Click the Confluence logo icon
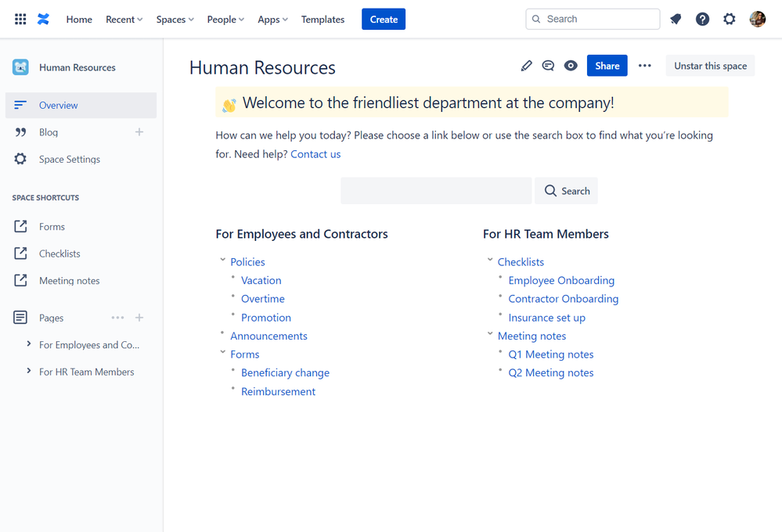Image resolution: width=782 pixels, height=532 pixels. coord(43,19)
